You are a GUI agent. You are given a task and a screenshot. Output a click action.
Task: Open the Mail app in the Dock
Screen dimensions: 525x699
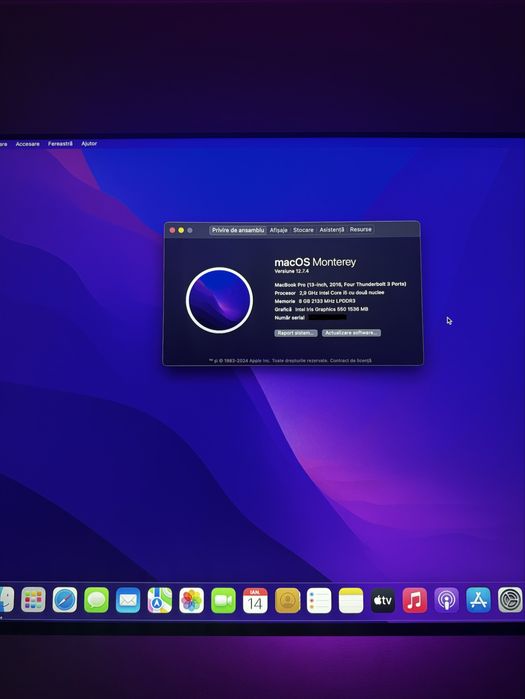pos(128,600)
